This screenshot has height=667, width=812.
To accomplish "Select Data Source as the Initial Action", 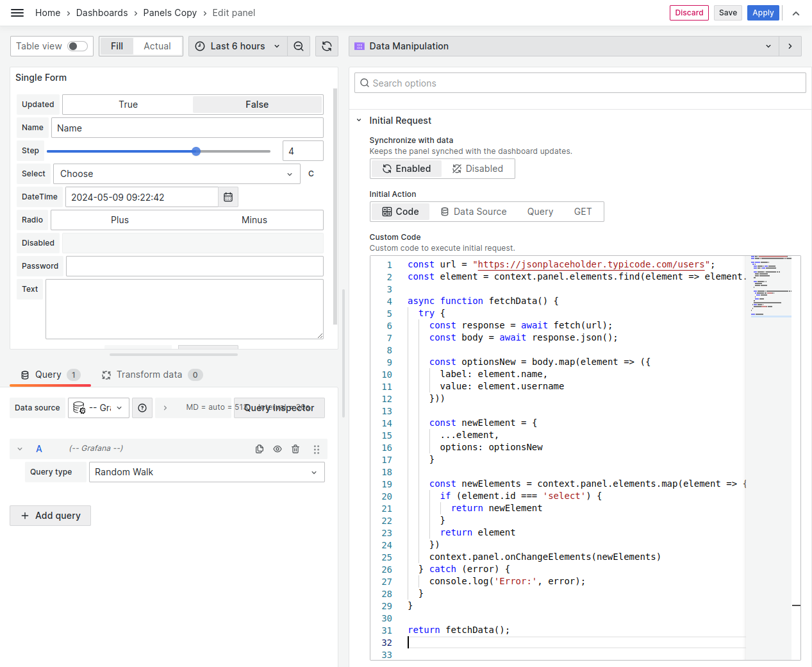I will (474, 211).
